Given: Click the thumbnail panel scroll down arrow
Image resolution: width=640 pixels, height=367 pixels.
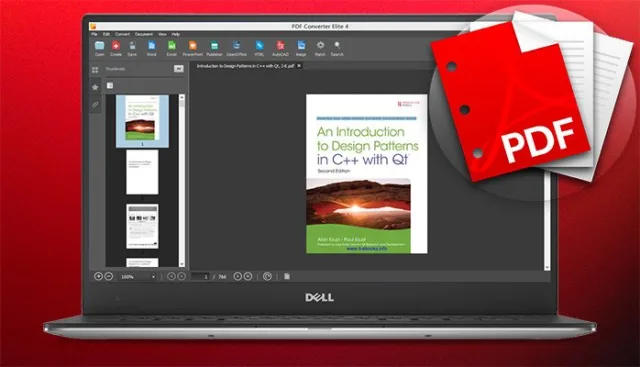Looking at the screenshot, I should [182, 264].
